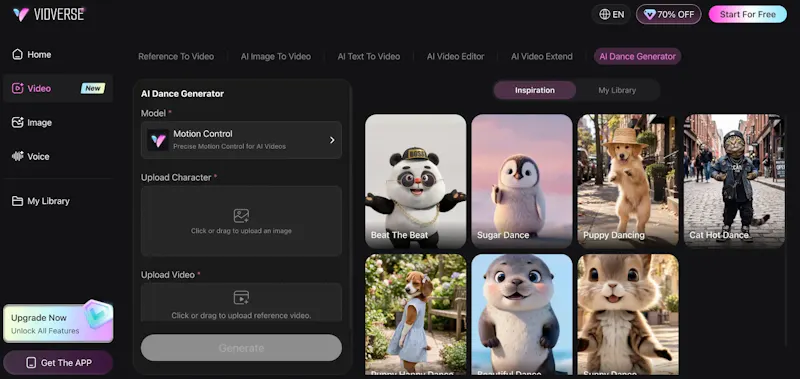This screenshot has width=800, height=379.
Task: Click the diamond icon in 70% OFF
Action: point(649,14)
